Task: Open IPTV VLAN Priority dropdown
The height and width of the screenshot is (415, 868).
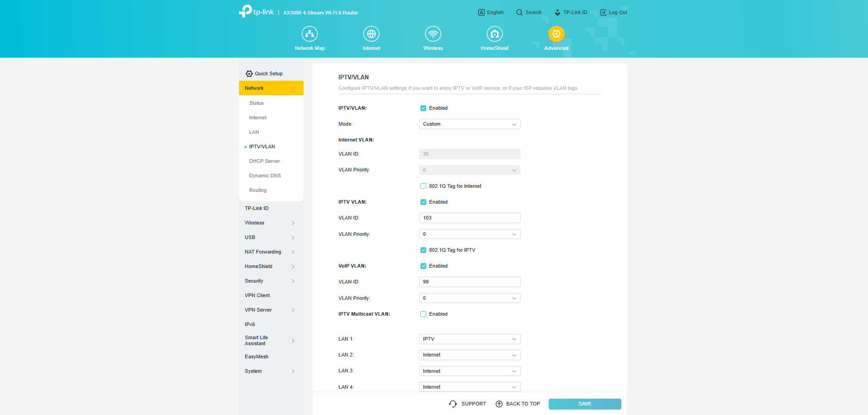Action: (x=469, y=234)
